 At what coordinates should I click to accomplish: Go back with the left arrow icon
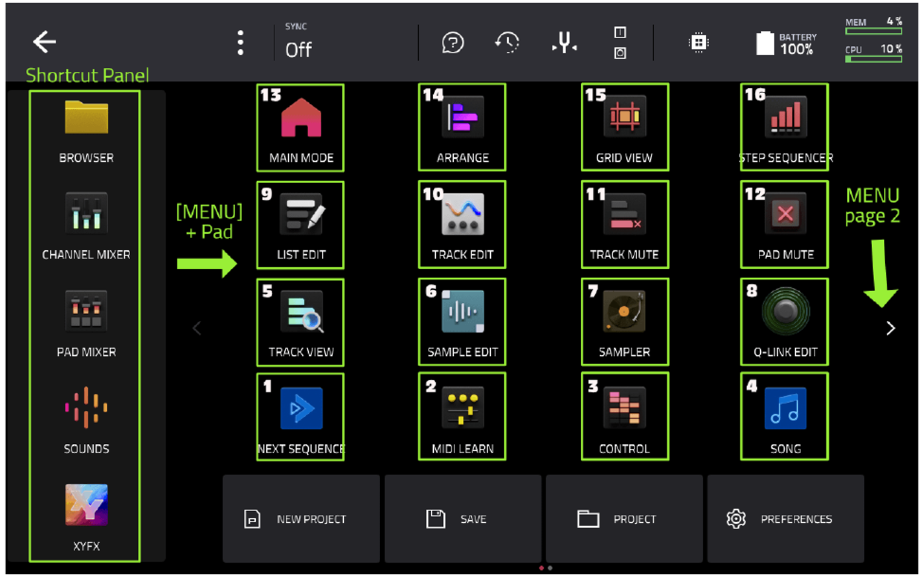pos(45,42)
